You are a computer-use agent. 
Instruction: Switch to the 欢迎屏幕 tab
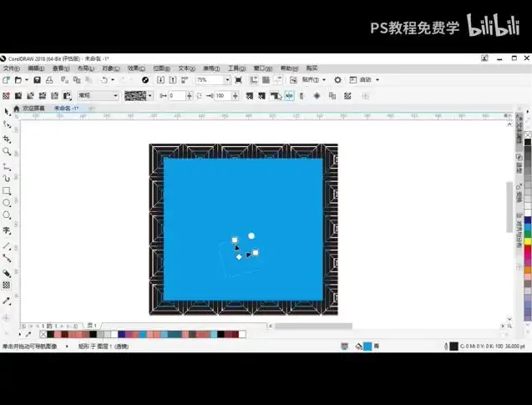[34, 109]
